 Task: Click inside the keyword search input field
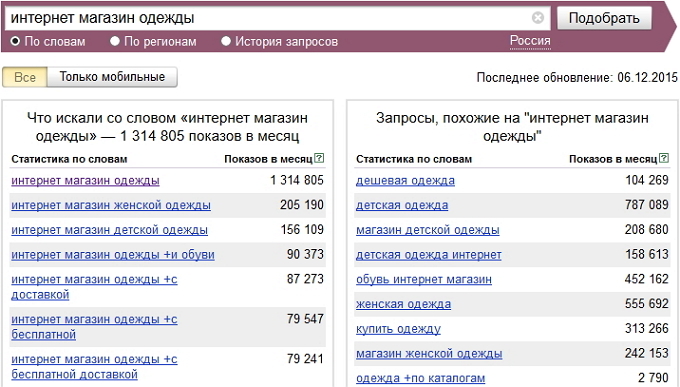tap(269, 18)
